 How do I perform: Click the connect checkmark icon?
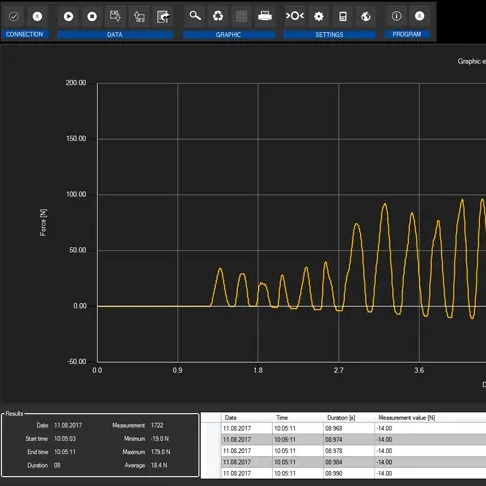tap(14, 16)
